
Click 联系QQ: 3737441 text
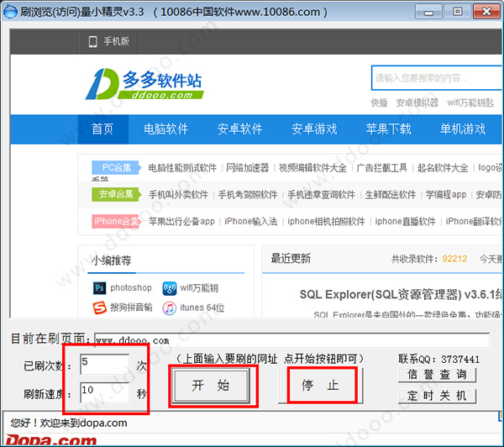pyautogui.click(x=438, y=360)
